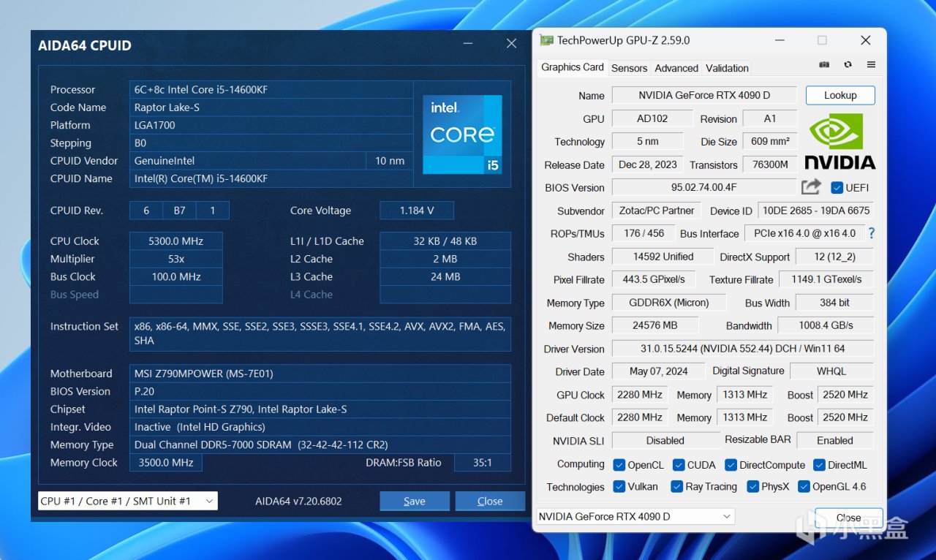Click Save in AIDA64 CPUID
Screen dimensions: 936x560
(415, 501)
